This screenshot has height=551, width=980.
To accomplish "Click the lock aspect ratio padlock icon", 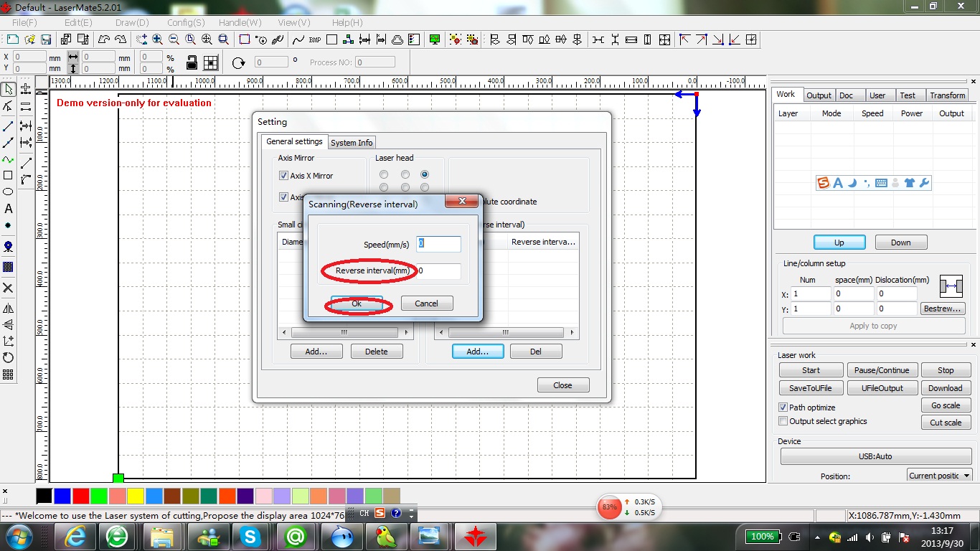I will (x=192, y=63).
